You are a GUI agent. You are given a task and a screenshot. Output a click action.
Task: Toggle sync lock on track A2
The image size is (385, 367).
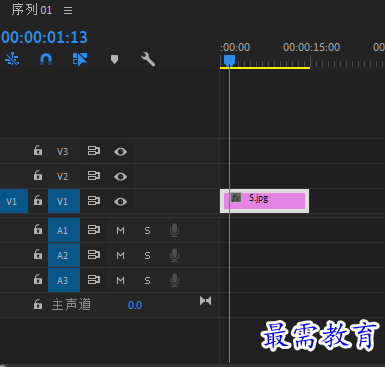[x=94, y=255]
